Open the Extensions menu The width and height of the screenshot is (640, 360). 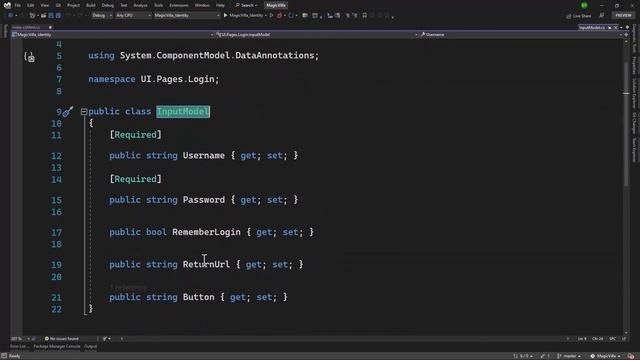pos(179,5)
